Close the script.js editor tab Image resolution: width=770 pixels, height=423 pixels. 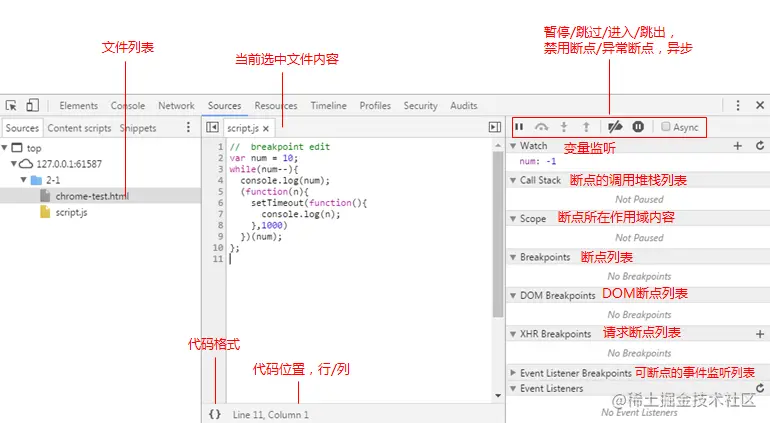[266, 128]
